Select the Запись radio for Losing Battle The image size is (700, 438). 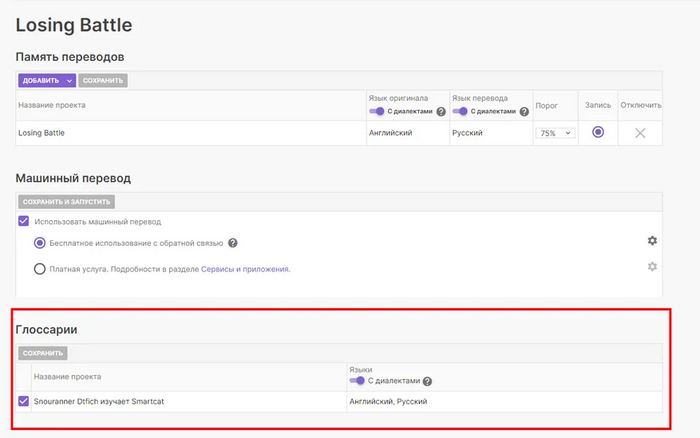coord(598,132)
